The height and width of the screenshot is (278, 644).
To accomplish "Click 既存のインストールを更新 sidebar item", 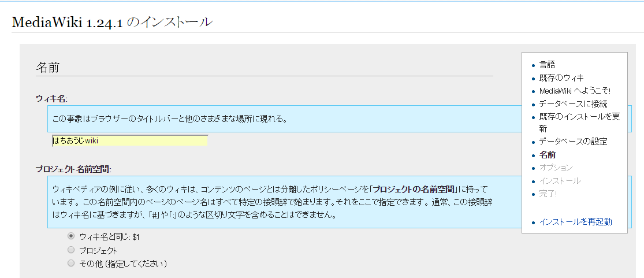I will [579, 117].
